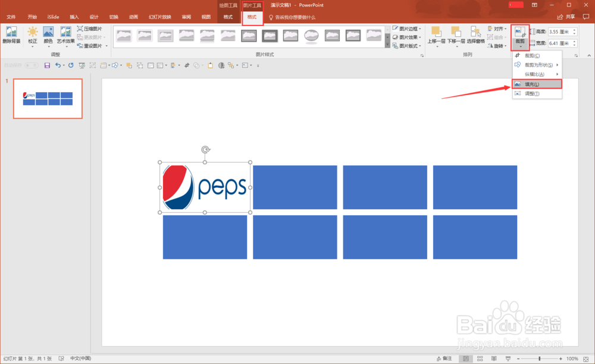The height and width of the screenshot is (364, 595).
Task: Click the Height (高度) input field
Action: point(560,32)
